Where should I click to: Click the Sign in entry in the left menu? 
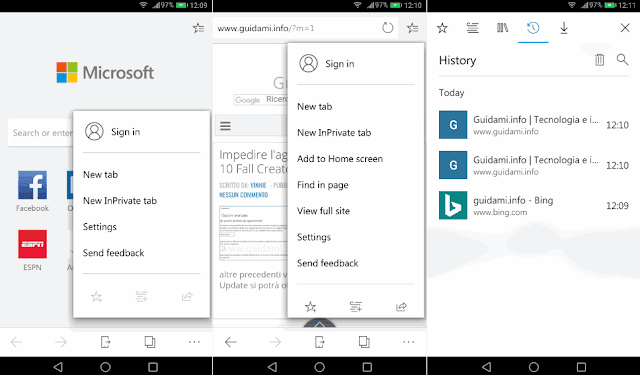pos(113,131)
